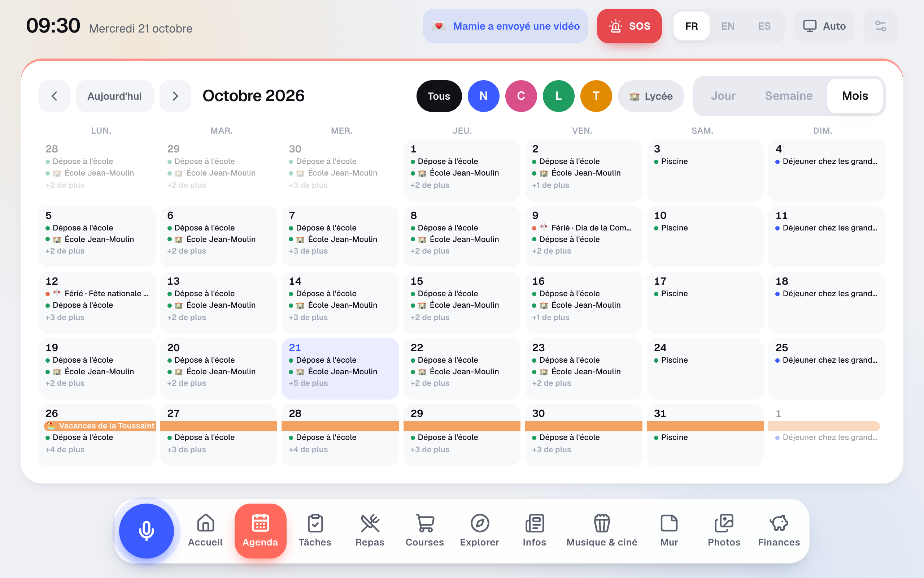Open the Accueil home section

pyautogui.click(x=205, y=531)
